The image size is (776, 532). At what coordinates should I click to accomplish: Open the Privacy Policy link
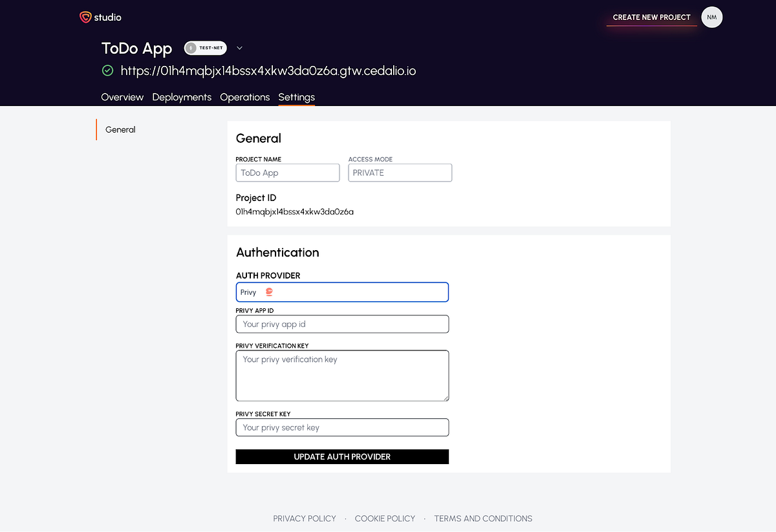(x=305, y=518)
